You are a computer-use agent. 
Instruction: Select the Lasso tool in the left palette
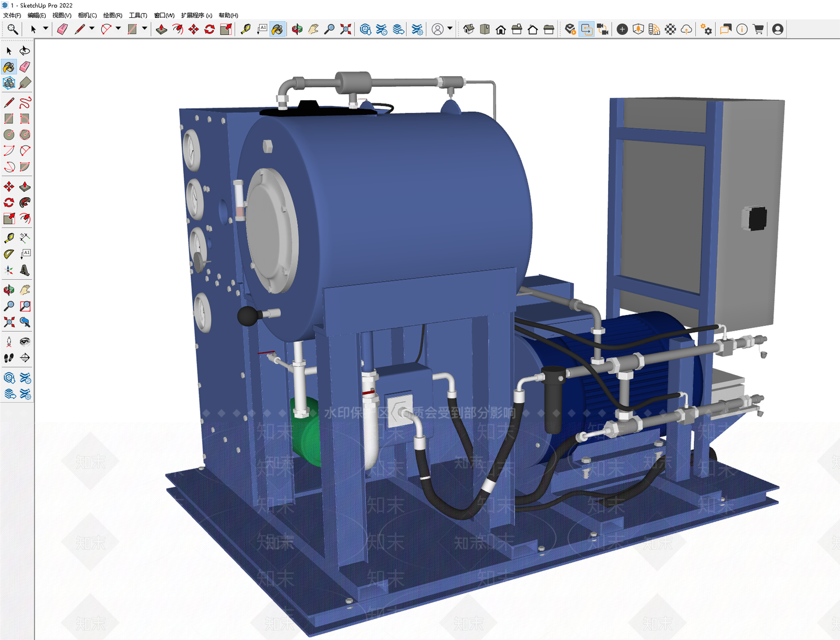tap(25, 51)
